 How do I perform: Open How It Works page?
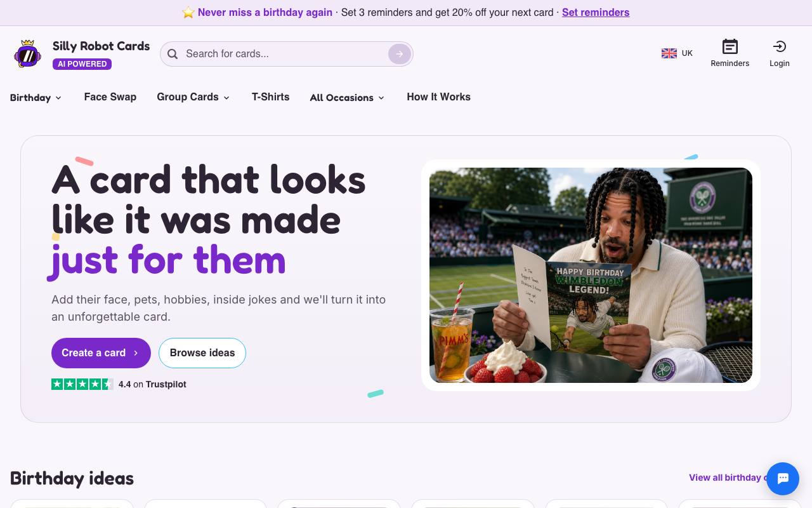pos(438,97)
